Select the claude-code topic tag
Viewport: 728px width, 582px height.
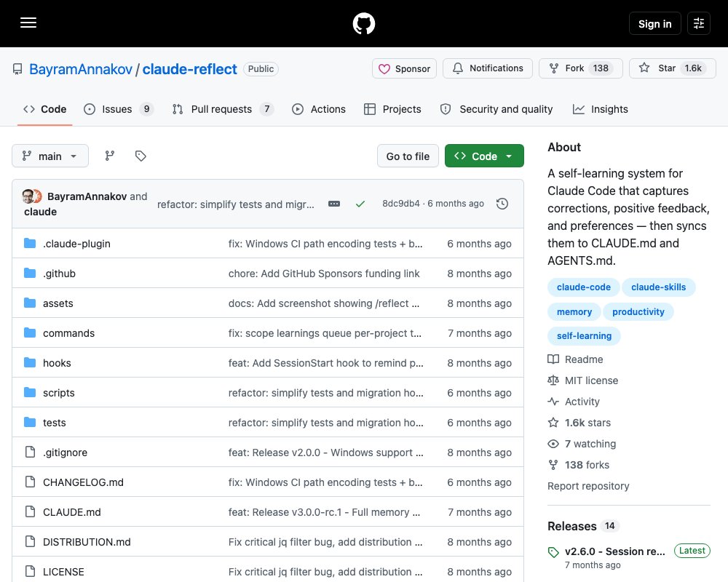(584, 287)
